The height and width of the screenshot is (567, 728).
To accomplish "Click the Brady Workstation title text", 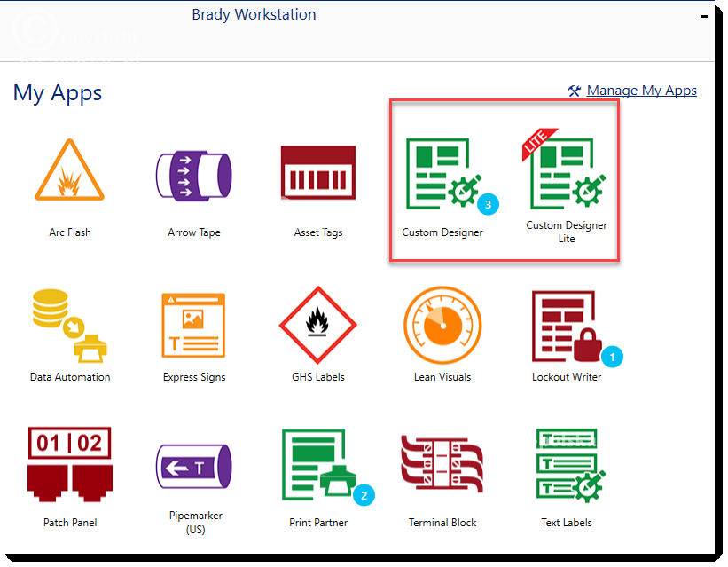I will pyautogui.click(x=254, y=14).
